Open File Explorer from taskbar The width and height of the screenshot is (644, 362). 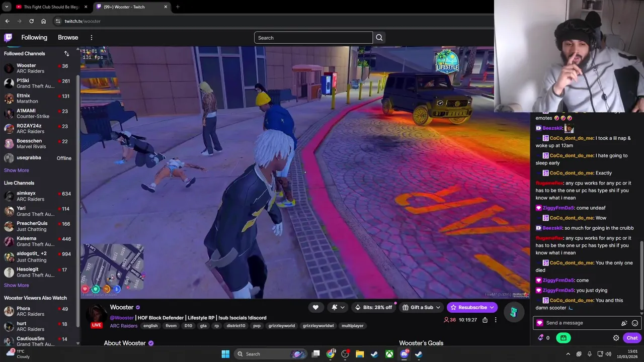coord(360,354)
